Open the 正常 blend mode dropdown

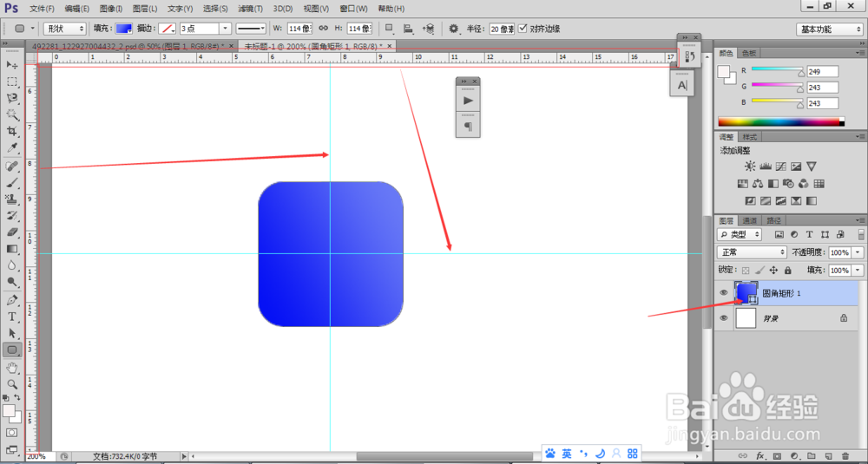(752, 252)
